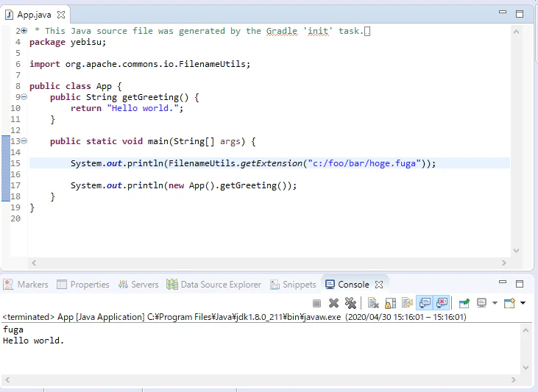Toggle Show Console on standard output change
The image size is (538, 392).
coord(425,303)
